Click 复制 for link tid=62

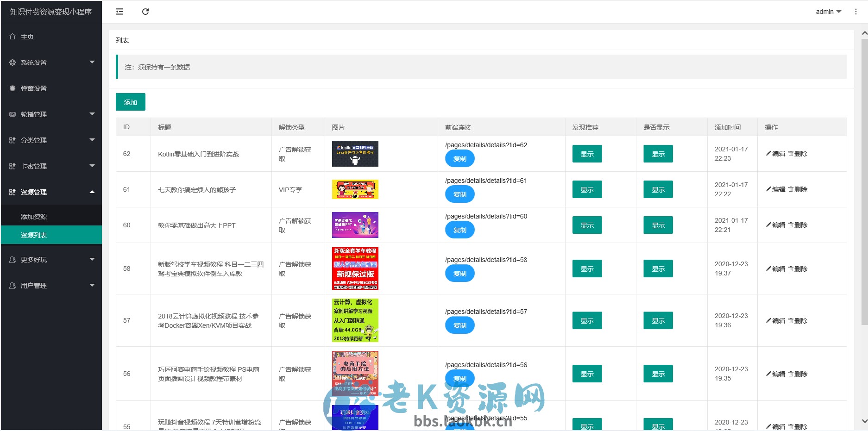click(x=459, y=158)
